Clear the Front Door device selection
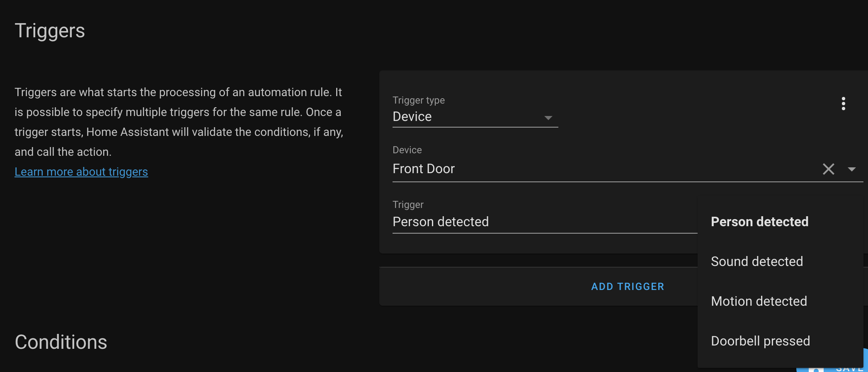868x372 pixels. (x=828, y=169)
